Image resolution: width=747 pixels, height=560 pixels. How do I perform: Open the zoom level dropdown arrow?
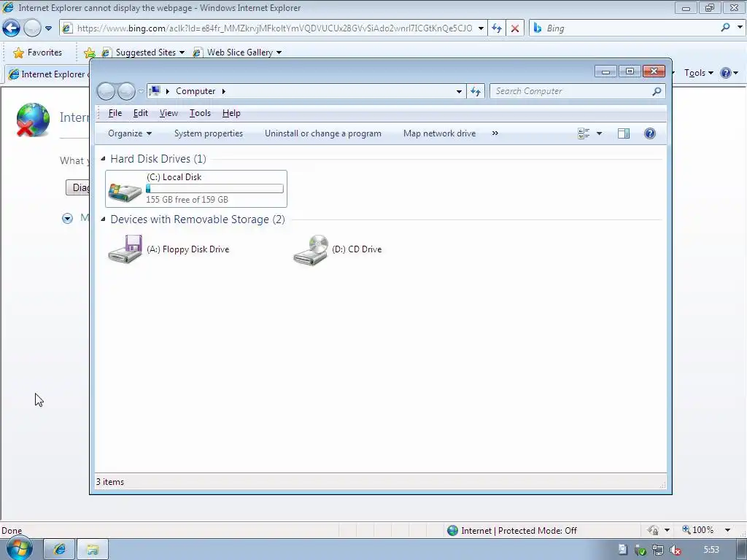point(727,530)
